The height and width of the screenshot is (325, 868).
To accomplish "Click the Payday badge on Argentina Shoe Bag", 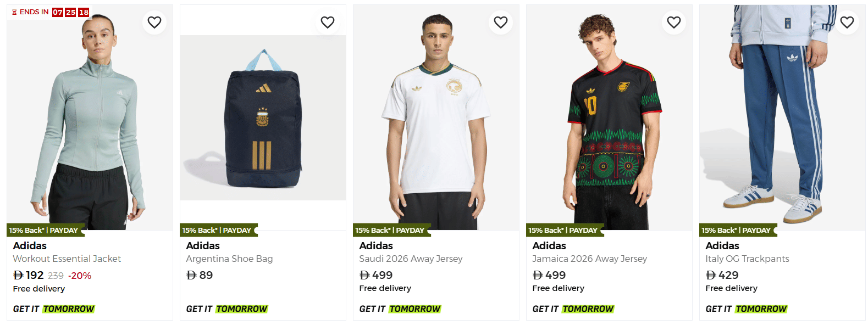I will (x=217, y=231).
